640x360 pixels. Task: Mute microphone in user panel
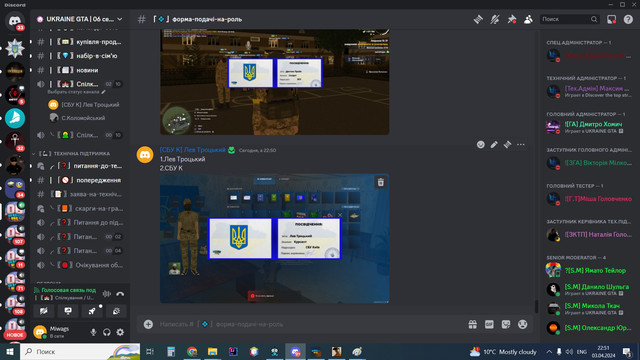tap(93, 332)
